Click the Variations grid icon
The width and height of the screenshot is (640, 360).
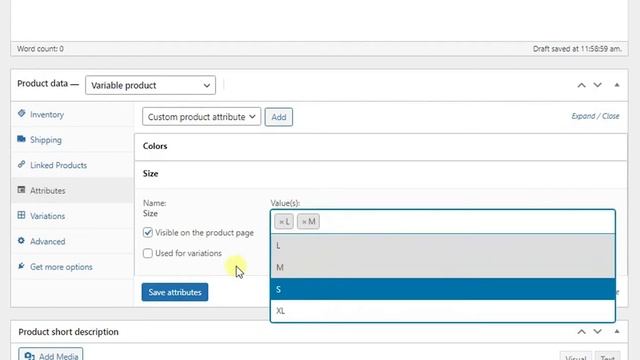[22, 215]
